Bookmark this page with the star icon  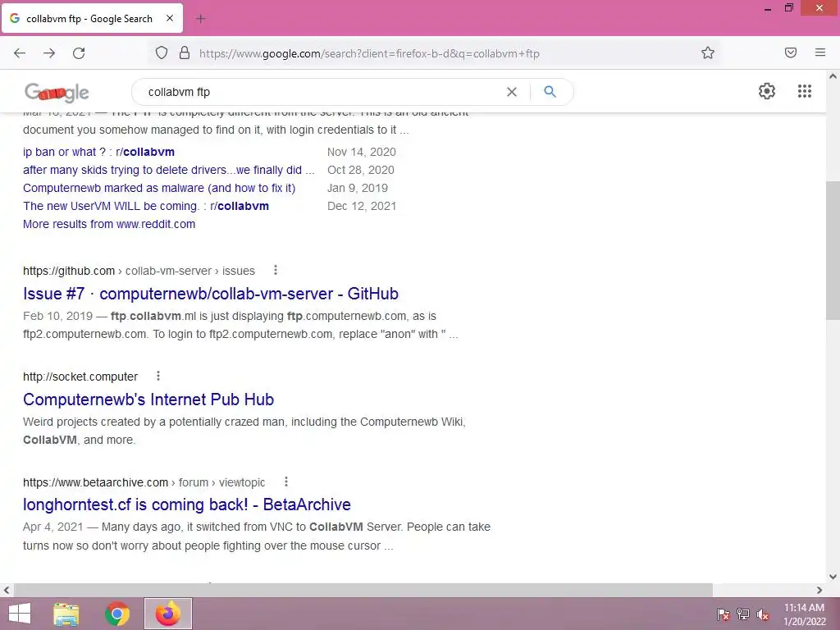[x=708, y=52]
